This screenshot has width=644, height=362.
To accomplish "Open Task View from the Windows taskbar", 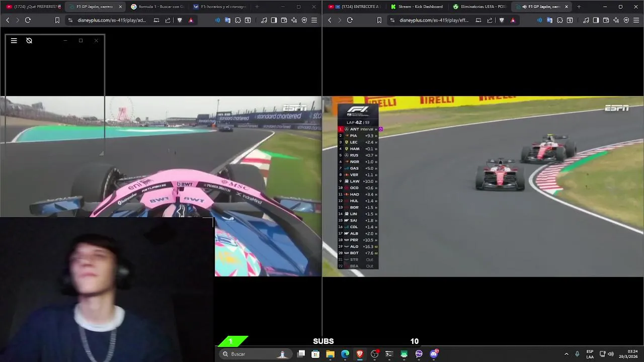I will tap(301, 354).
